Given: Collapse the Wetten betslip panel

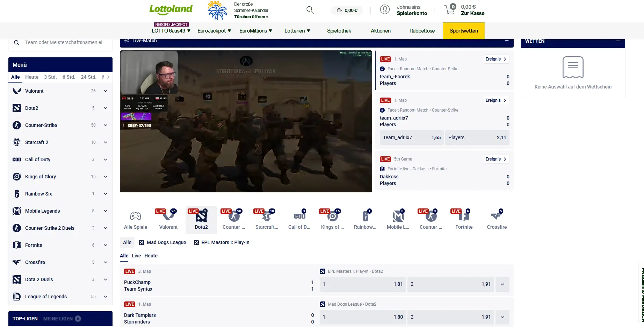Looking at the screenshot, I should click(x=618, y=41).
